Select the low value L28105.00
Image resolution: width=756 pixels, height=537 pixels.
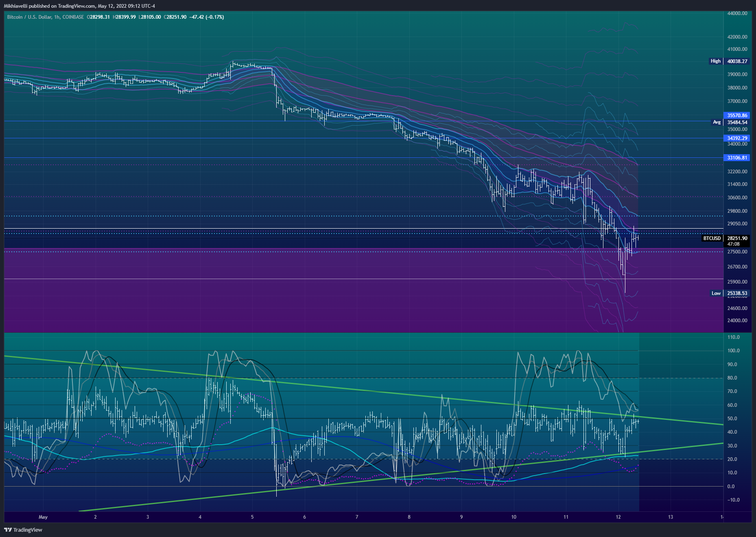150,17
